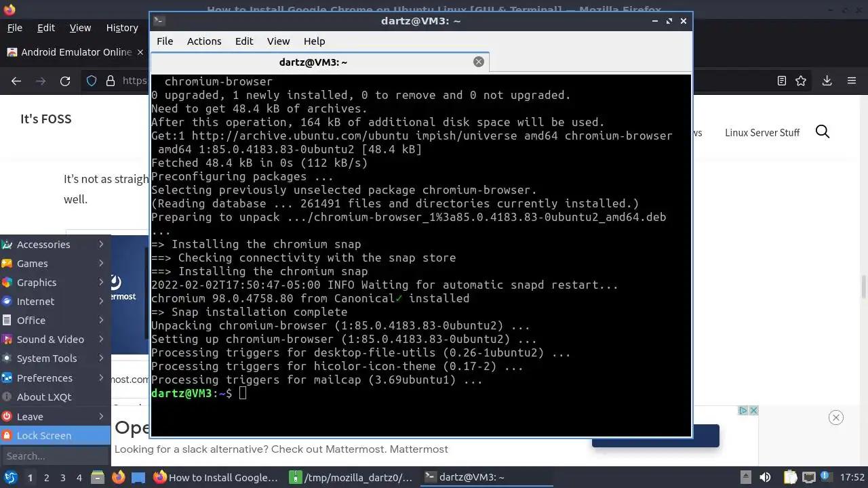868x488 pixels.
Task: Bookmark this page with star icon
Action: coord(801,81)
